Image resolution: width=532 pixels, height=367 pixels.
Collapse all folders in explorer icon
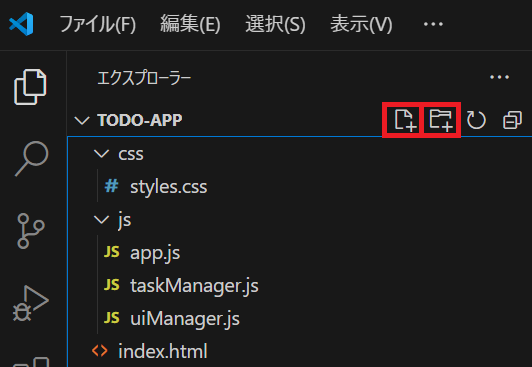pyautogui.click(x=512, y=120)
